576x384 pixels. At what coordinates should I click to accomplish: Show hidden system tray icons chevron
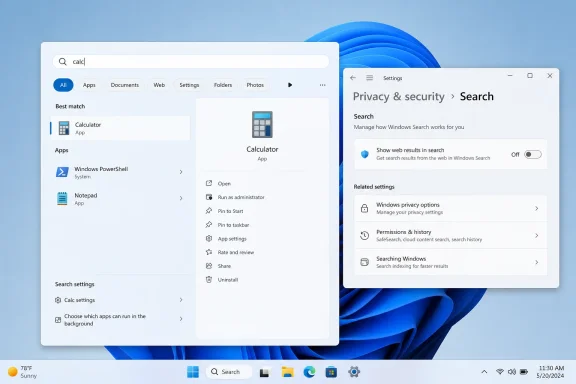484,372
